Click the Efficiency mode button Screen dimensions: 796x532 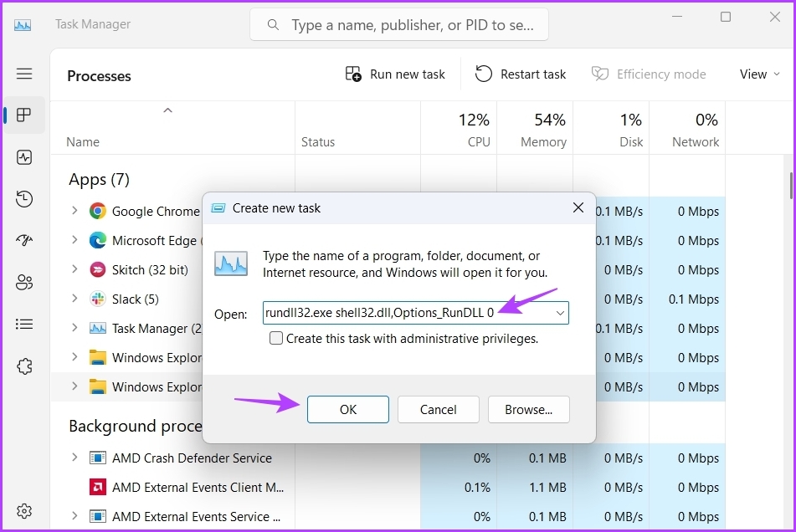coord(649,74)
